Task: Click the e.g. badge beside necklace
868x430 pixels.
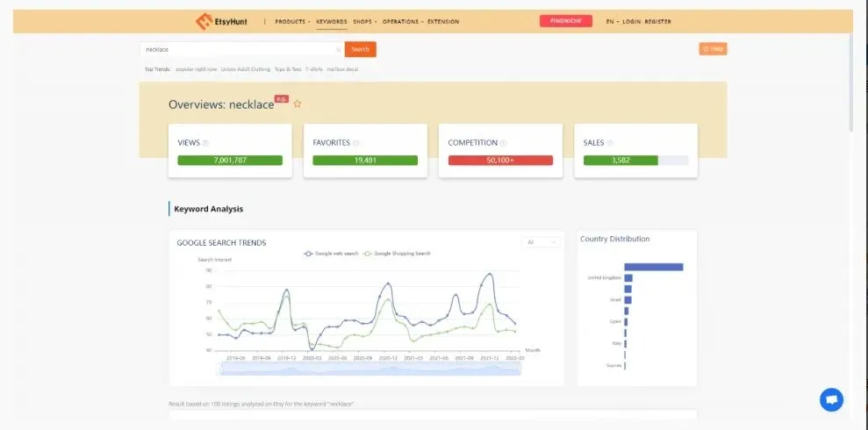Action: (282, 99)
